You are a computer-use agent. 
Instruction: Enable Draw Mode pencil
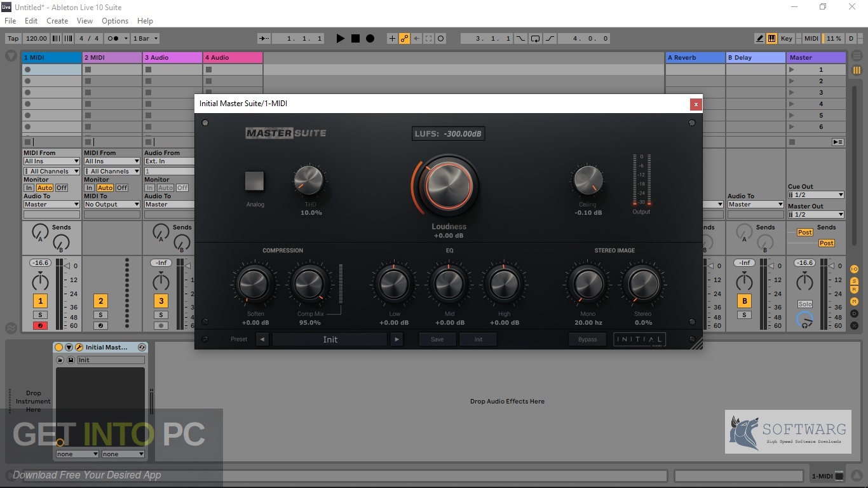[x=760, y=38]
